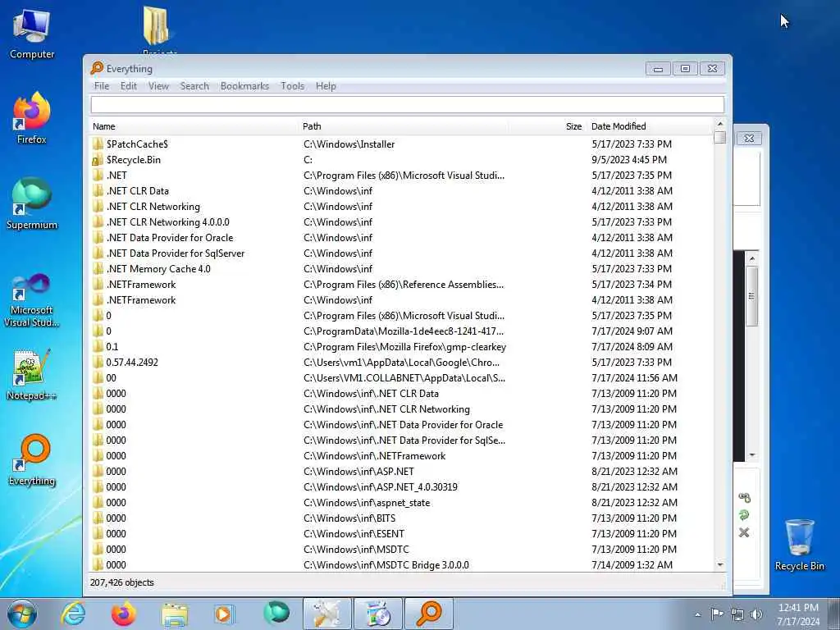Screen dimensions: 840x630
Task: Select .NET Memory Cache 4.0 folder
Action: (402, 269)
